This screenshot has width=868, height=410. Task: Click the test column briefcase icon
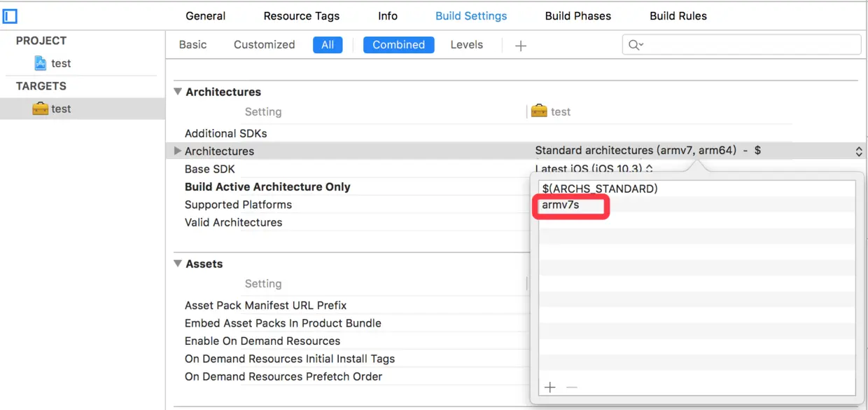[x=539, y=111]
